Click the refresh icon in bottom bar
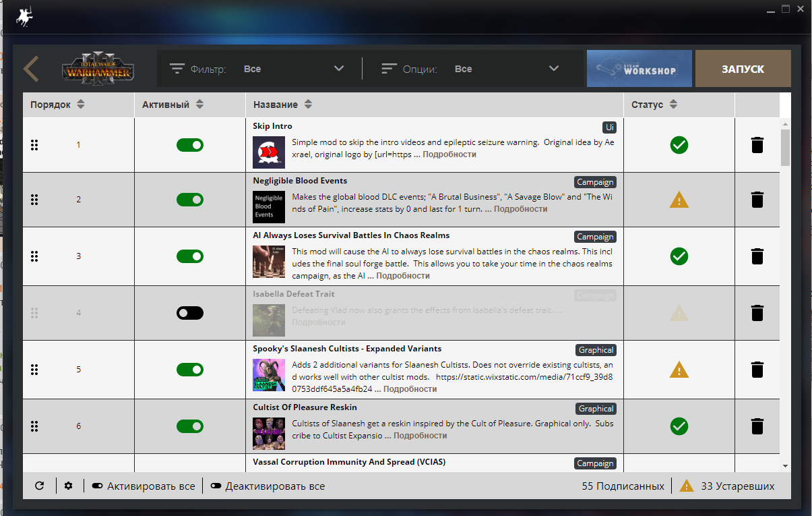 [40, 486]
